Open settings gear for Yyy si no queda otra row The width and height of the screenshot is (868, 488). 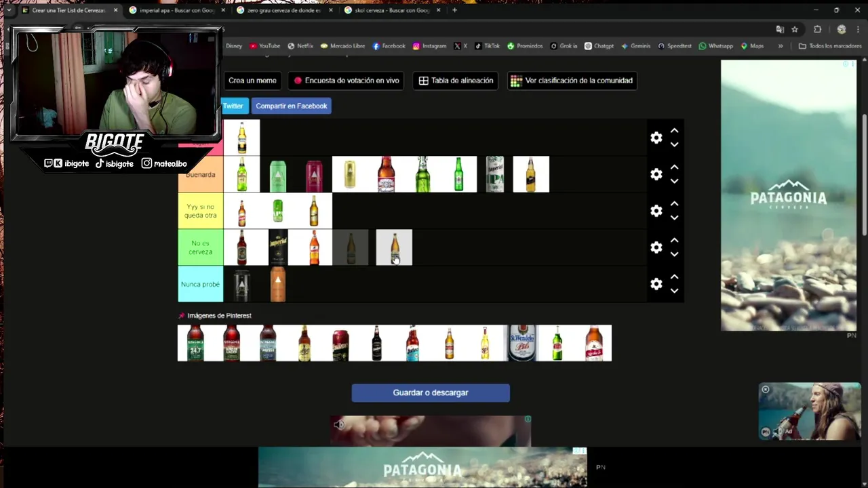656,211
